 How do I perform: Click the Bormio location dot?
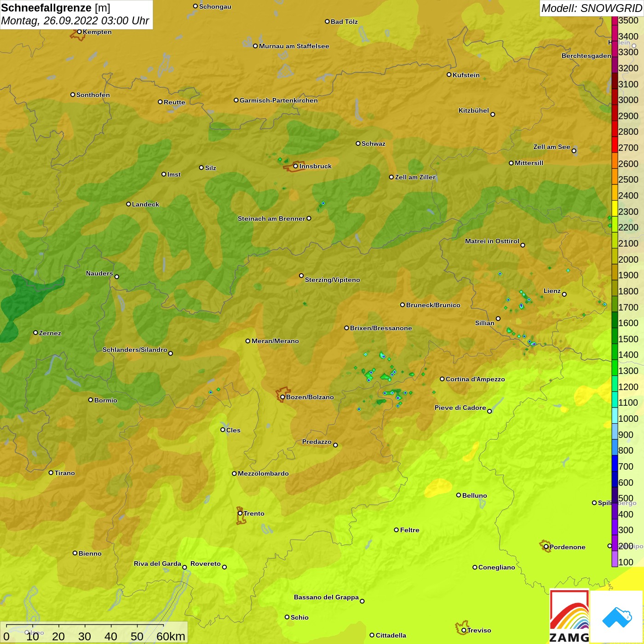coord(91,400)
